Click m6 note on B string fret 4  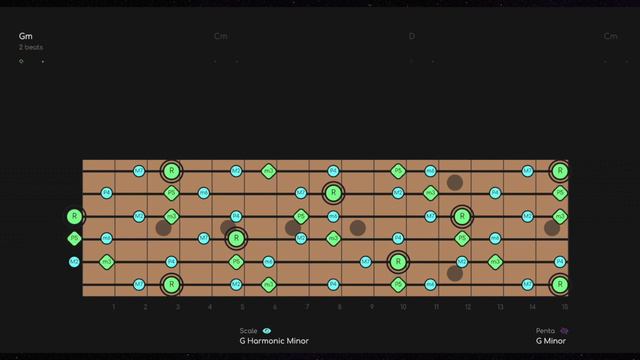pos(204,193)
